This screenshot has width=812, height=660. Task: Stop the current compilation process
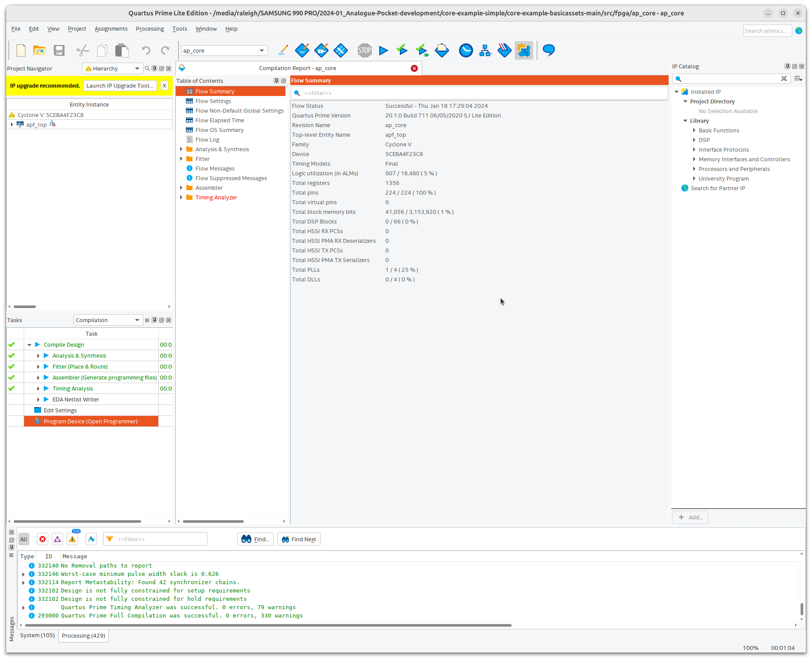point(364,50)
